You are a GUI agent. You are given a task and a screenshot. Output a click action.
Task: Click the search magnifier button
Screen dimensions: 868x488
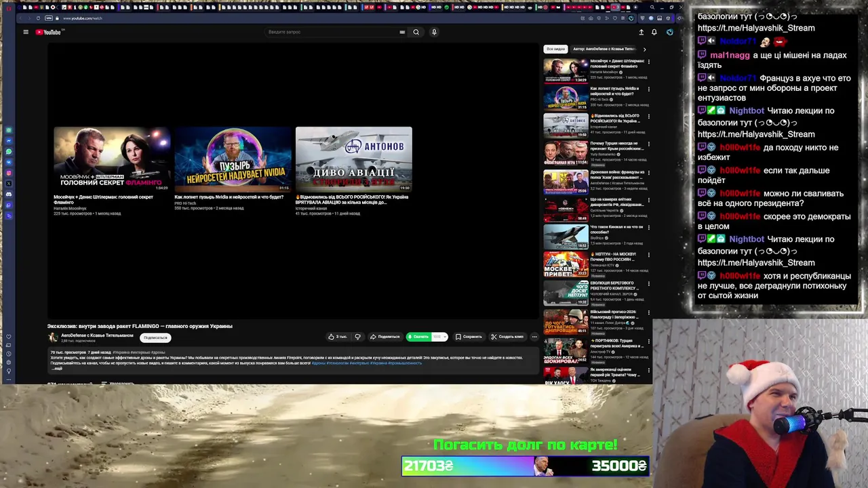pyautogui.click(x=416, y=32)
